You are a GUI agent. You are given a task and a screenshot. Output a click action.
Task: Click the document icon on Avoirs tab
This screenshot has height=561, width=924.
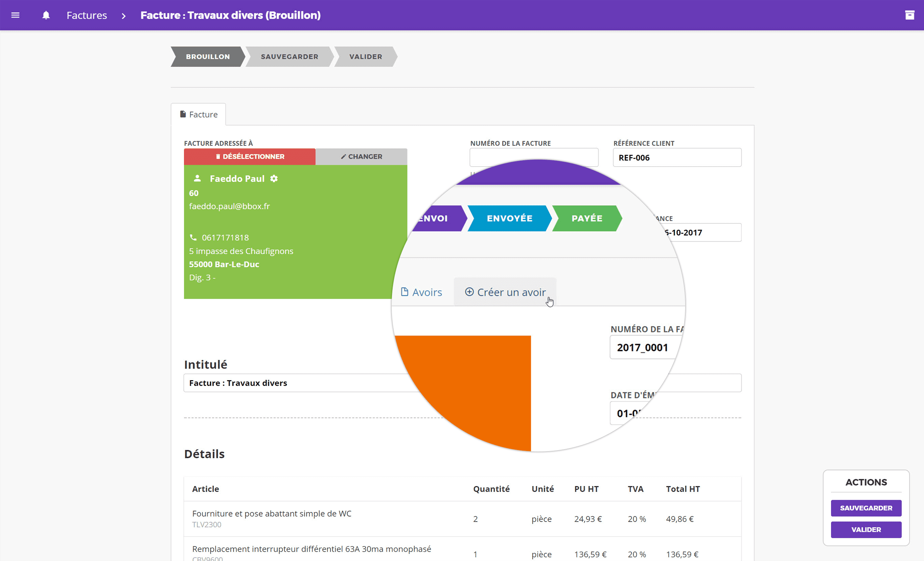coord(404,292)
